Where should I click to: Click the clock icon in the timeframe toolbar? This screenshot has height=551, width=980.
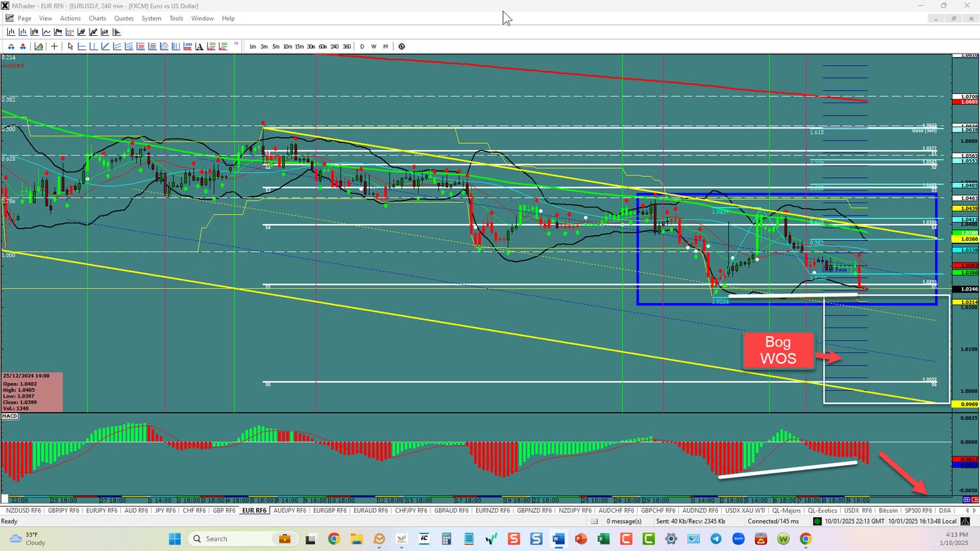coord(402,46)
